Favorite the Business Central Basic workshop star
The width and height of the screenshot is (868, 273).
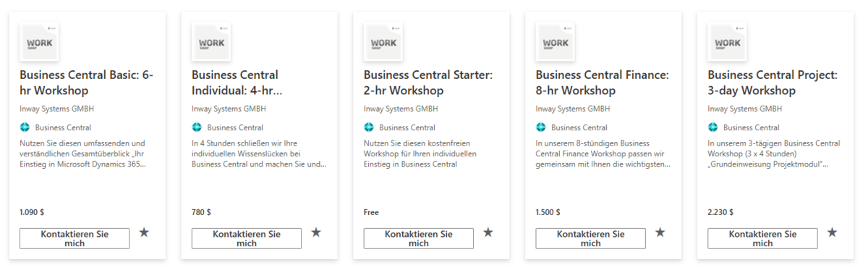click(x=144, y=232)
